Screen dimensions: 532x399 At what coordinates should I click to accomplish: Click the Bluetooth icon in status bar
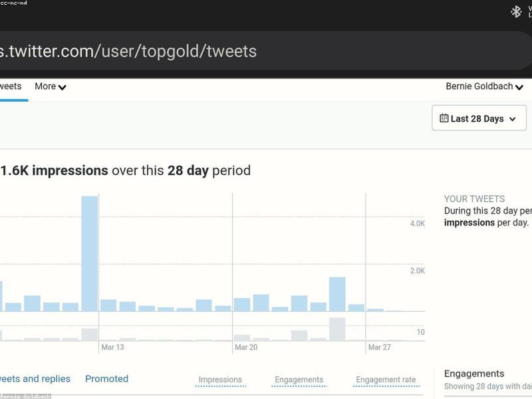[x=515, y=11]
